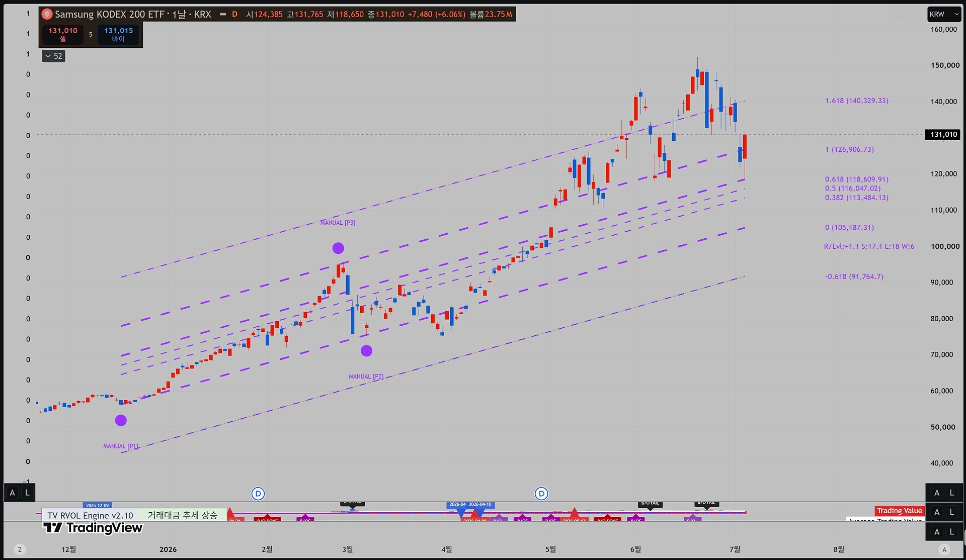
Task: Click the 볼륨 23.75M volume value
Action: (491, 14)
